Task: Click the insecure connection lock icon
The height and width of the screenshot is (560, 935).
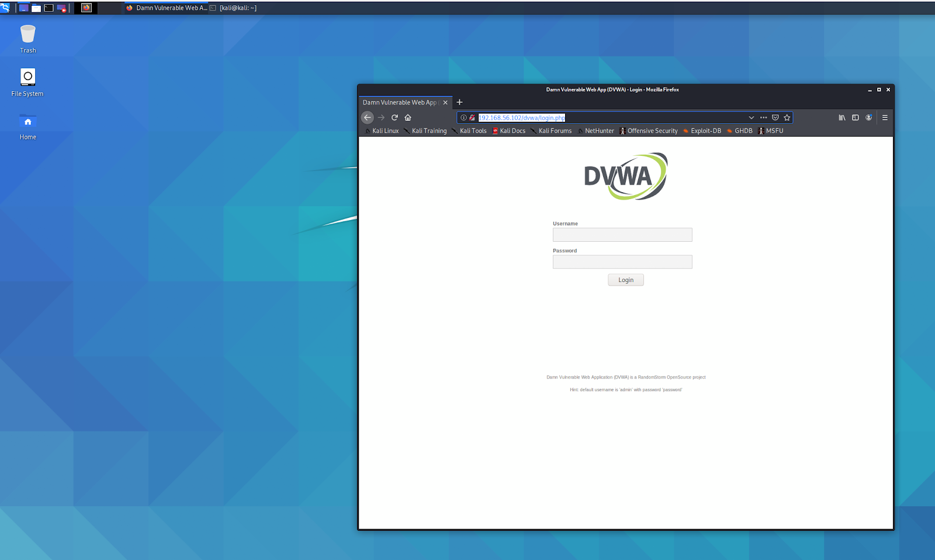Action: coord(472,117)
